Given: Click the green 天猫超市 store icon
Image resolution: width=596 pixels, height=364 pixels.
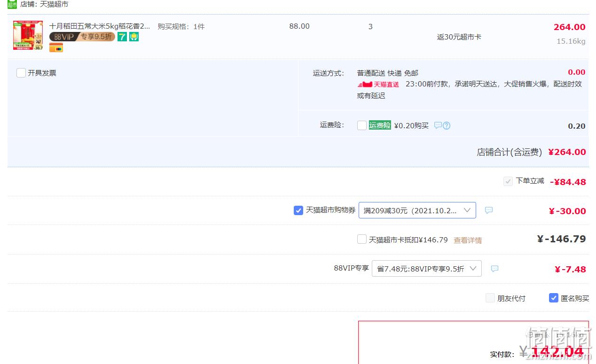Looking at the screenshot, I should tap(12, 4).
